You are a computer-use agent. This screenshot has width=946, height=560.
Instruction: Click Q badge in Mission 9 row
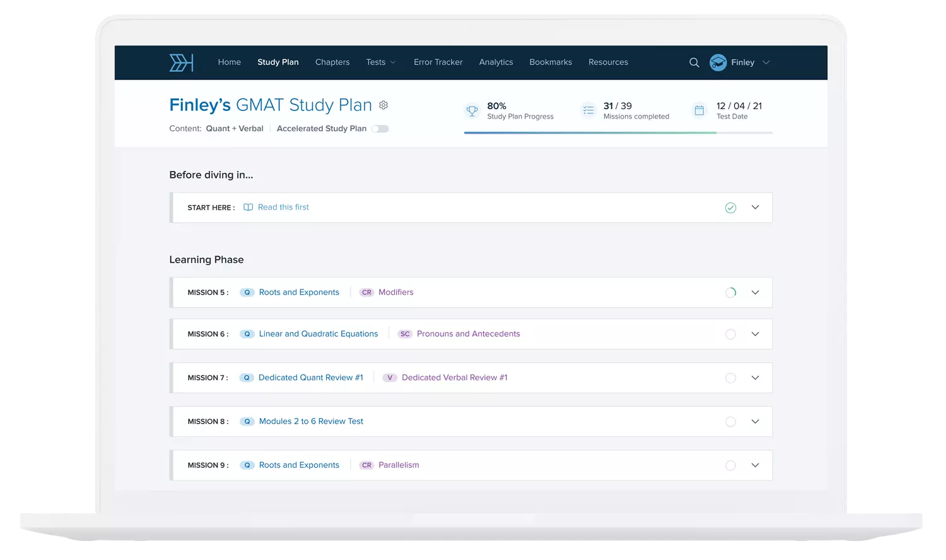[x=247, y=465]
